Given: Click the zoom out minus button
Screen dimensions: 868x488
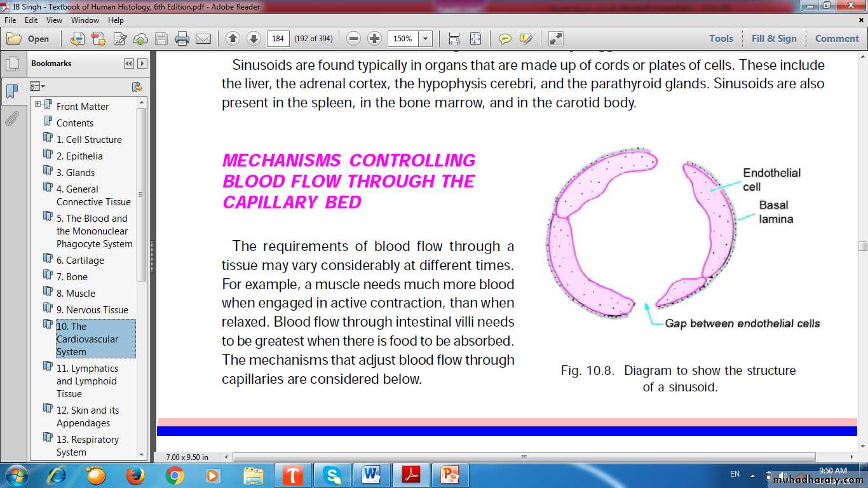Looking at the screenshot, I should (354, 39).
